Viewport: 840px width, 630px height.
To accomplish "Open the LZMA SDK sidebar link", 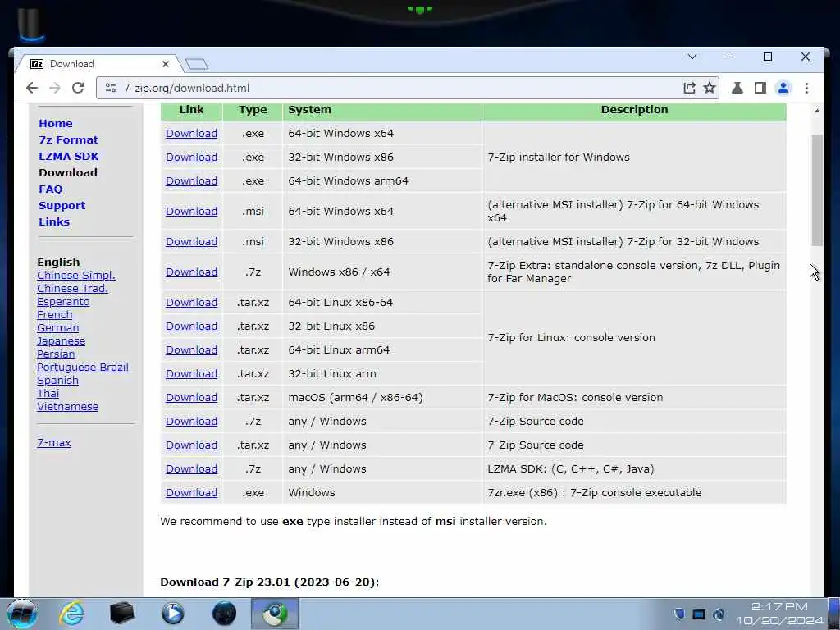I will click(69, 157).
